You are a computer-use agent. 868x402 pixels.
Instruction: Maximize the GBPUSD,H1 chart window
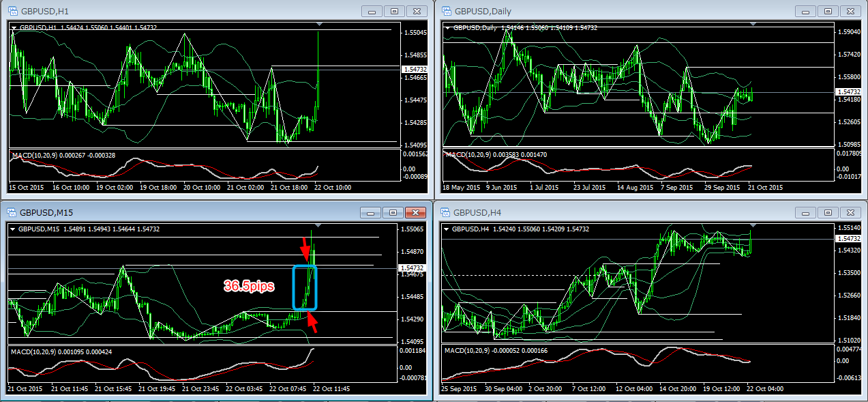(x=393, y=12)
